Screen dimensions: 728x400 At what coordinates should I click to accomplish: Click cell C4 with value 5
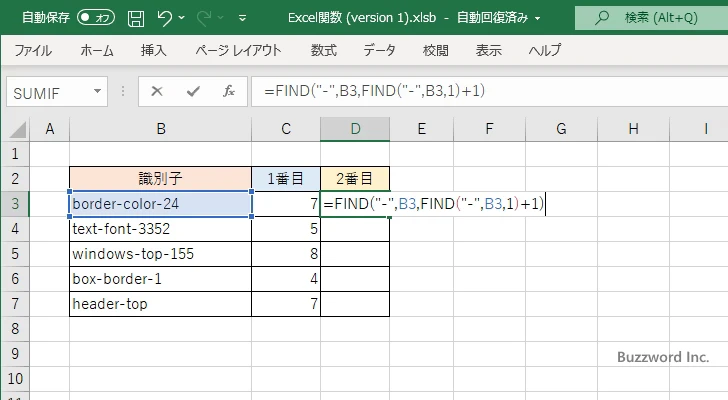point(286,229)
